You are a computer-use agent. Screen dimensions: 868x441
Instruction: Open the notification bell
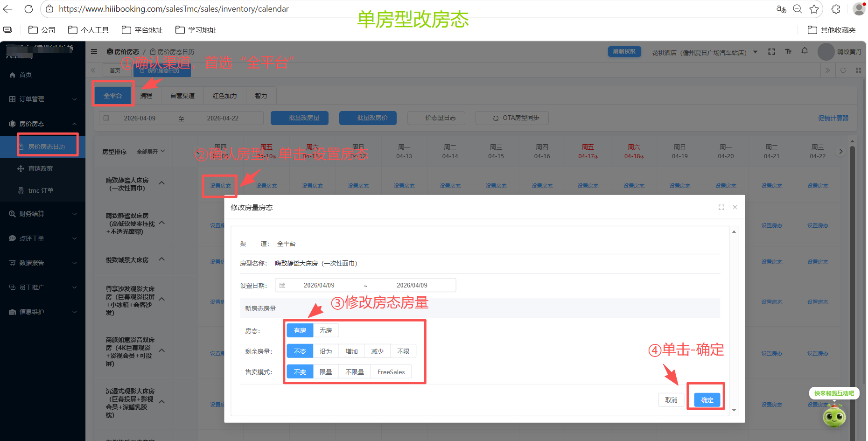pos(805,51)
